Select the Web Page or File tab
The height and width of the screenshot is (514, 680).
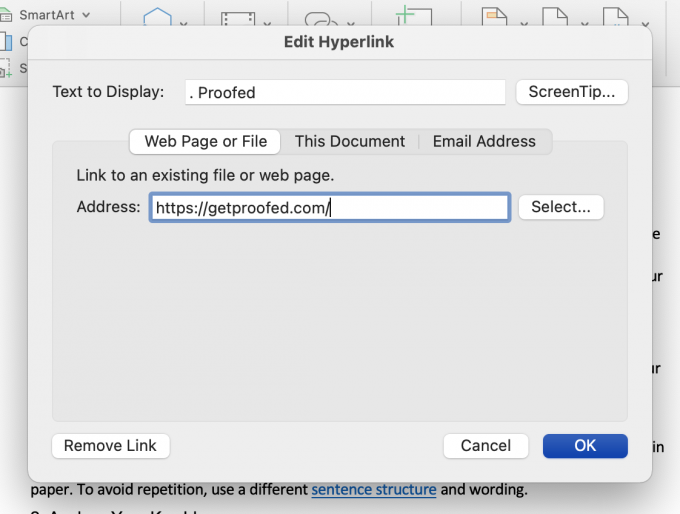(x=205, y=141)
